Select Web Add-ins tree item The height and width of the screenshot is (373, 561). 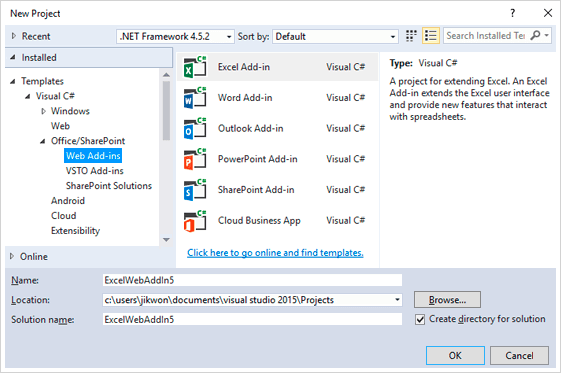coord(93,156)
